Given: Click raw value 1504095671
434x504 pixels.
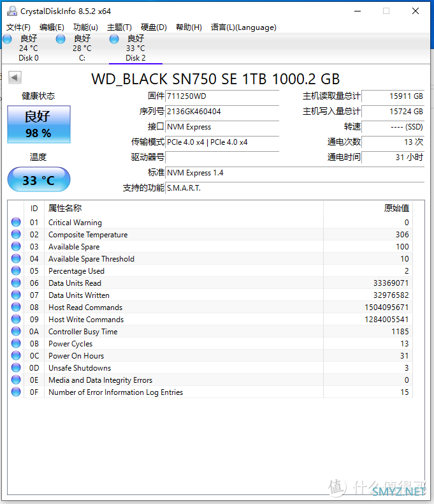Looking at the screenshot, I should pyautogui.click(x=386, y=308).
